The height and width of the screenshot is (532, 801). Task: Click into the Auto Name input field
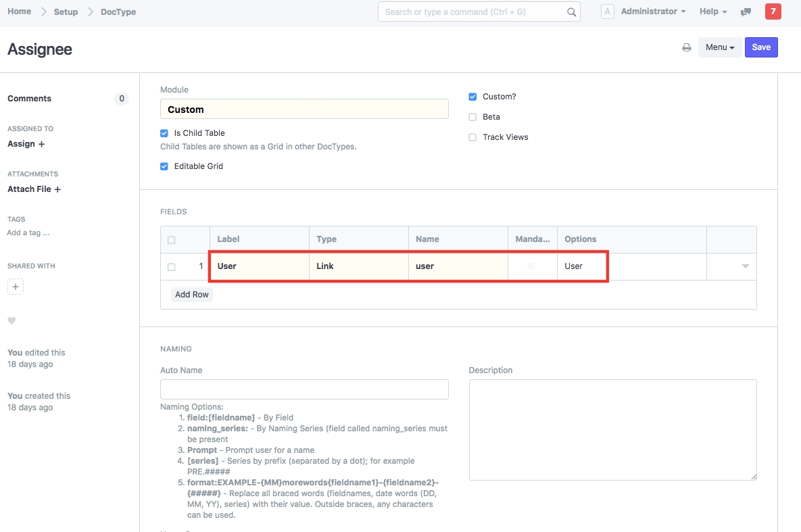click(304, 389)
